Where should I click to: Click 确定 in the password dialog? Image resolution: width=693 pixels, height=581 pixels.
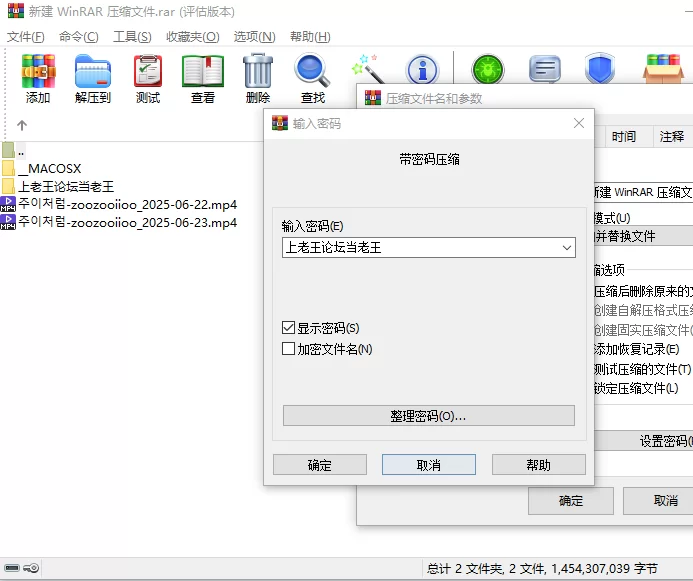[x=320, y=464]
